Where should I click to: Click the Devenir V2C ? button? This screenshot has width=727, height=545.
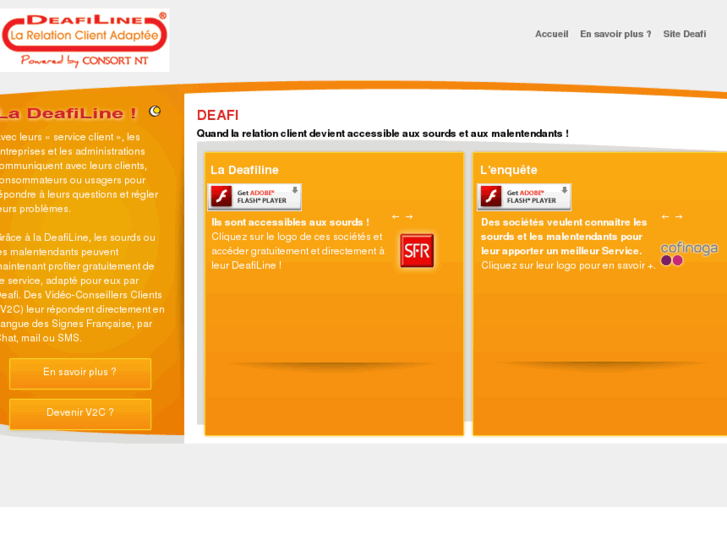80,414
